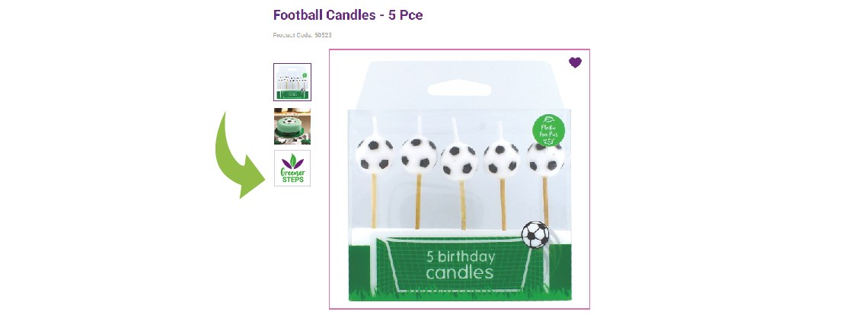The image size is (868, 315).
Task: Click the Plastic Free Pkt green badge
Action: tap(548, 130)
